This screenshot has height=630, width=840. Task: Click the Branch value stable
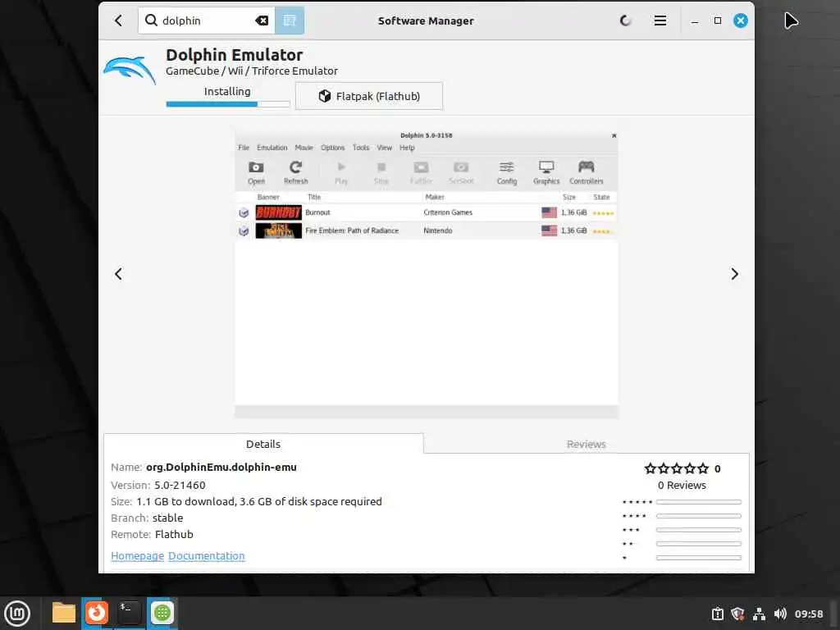167,518
